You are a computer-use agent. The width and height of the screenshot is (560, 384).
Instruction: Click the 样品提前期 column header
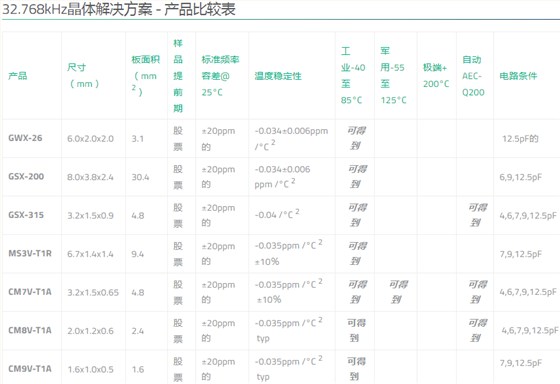[x=178, y=75]
